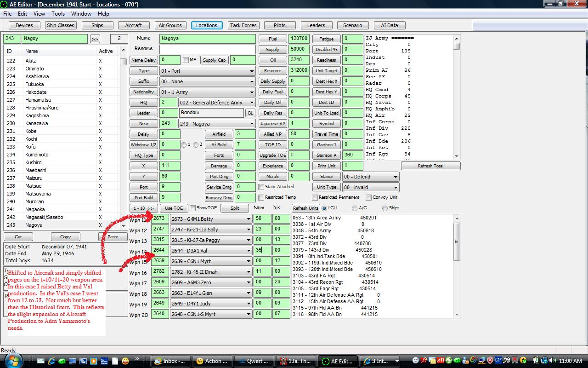Click the next-record >> arrow button
The image size is (588, 368).
[95, 39]
